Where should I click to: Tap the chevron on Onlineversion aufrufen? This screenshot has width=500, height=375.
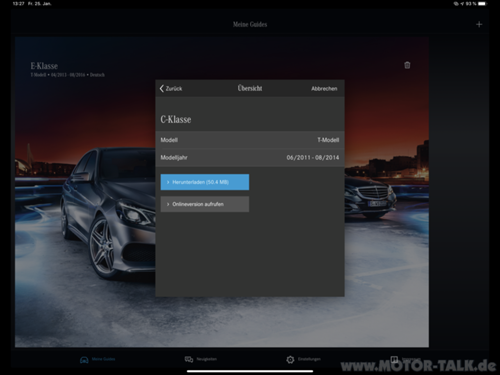click(168, 204)
